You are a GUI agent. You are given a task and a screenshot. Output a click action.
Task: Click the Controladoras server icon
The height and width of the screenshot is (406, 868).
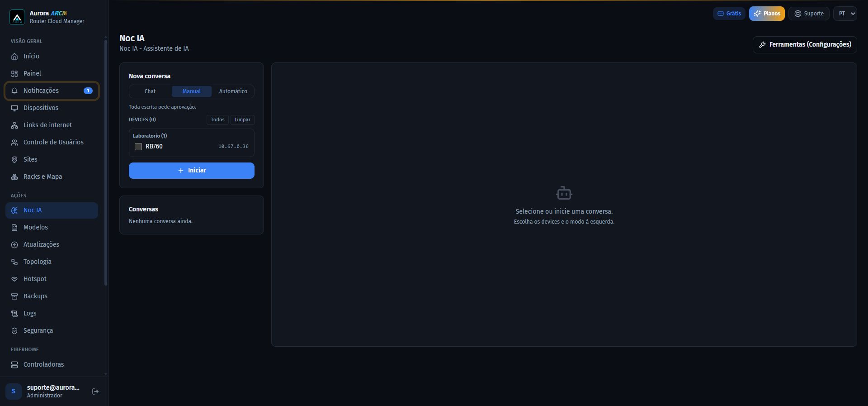click(14, 365)
